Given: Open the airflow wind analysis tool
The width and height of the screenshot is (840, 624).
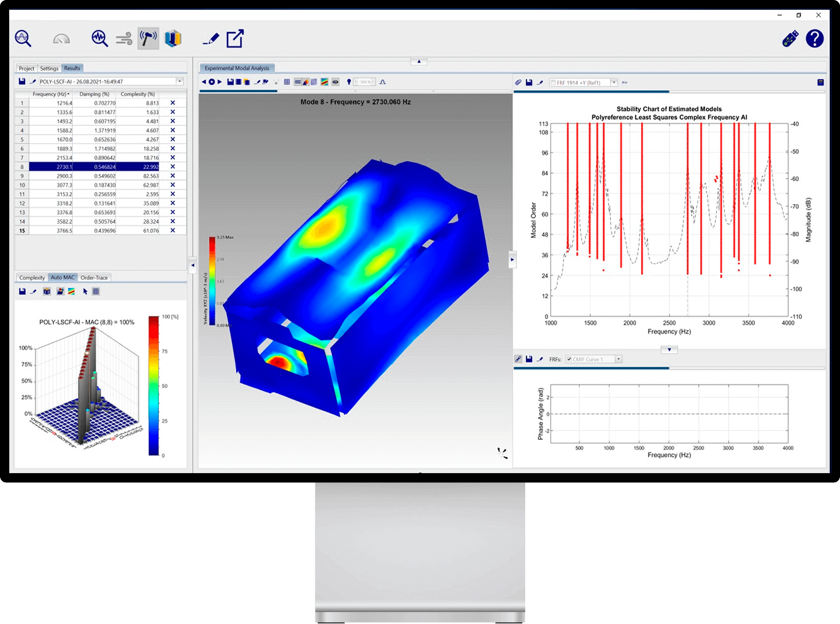Looking at the screenshot, I should [x=124, y=39].
